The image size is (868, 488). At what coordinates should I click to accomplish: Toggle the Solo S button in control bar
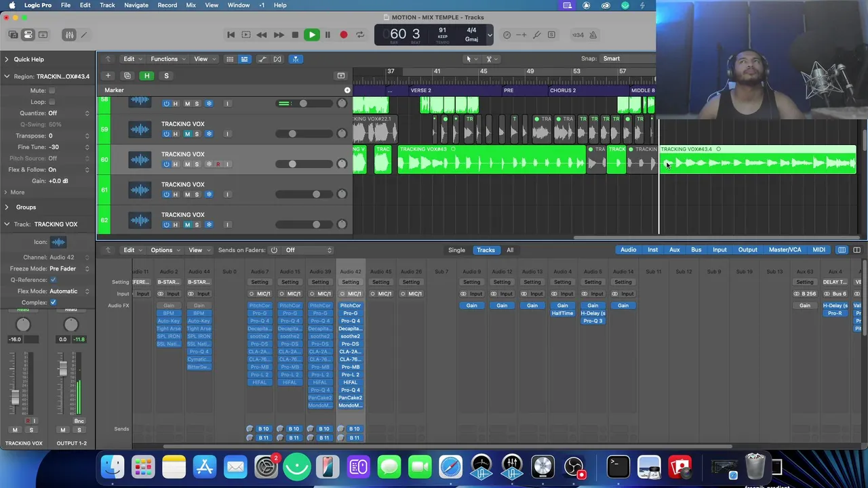pyautogui.click(x=552, y=35)
